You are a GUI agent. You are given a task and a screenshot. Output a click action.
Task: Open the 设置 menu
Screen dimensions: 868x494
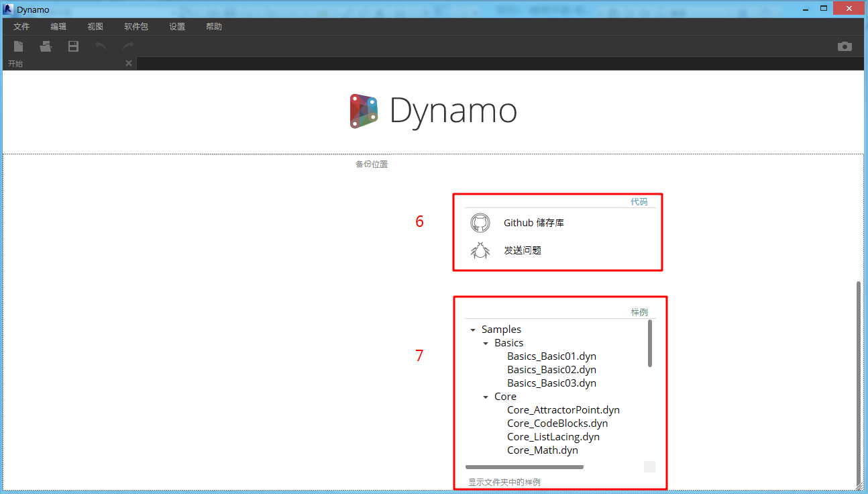pyautogui.click(x=177, y=27)
